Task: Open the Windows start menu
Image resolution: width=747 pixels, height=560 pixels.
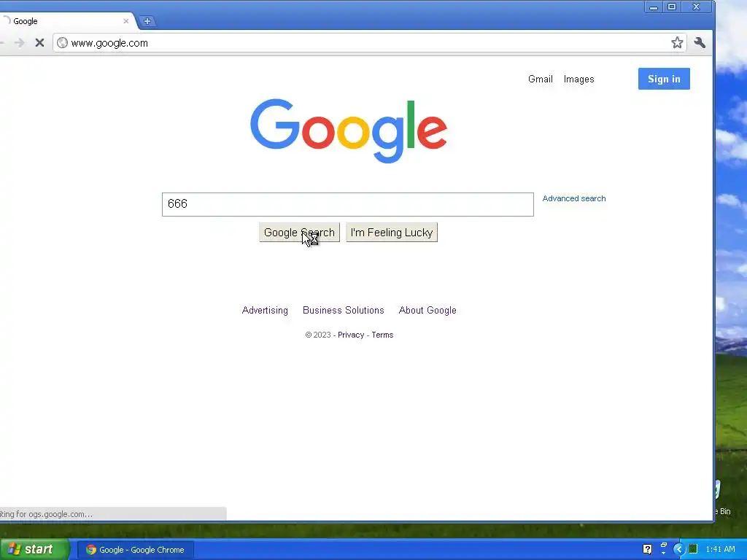Action: click(34, 550)
